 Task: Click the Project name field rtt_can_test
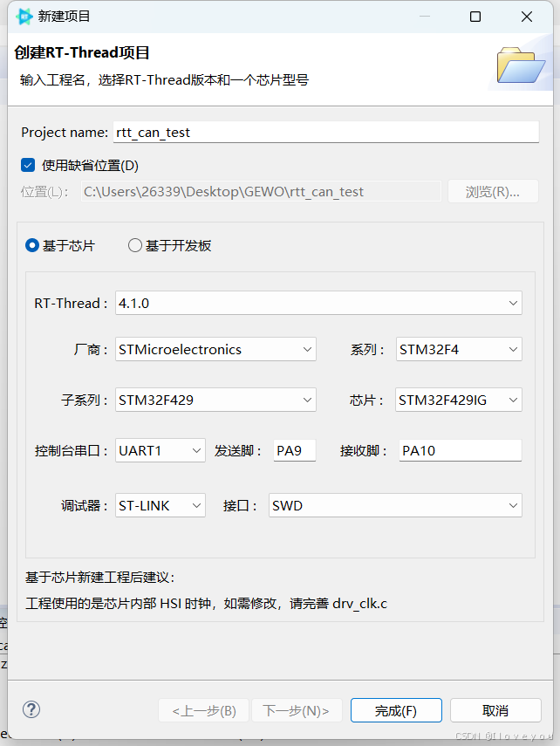(x=326, y=132)
